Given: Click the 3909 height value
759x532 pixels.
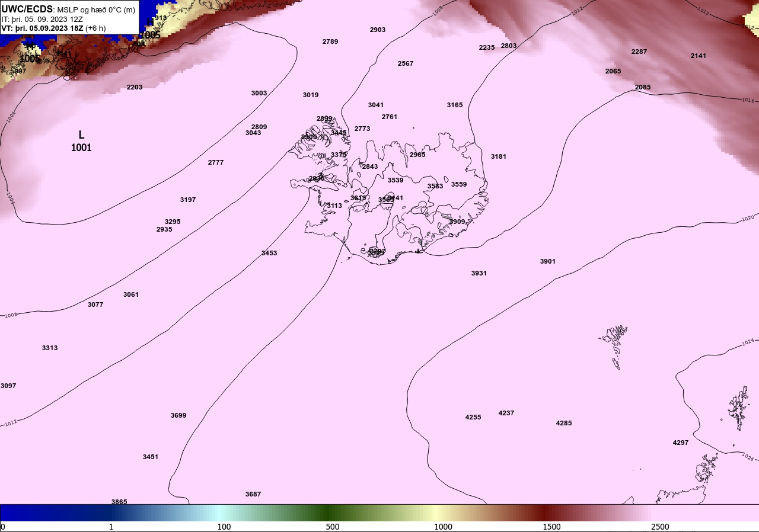Looking at the screenshot, I should tap(457, 222).
